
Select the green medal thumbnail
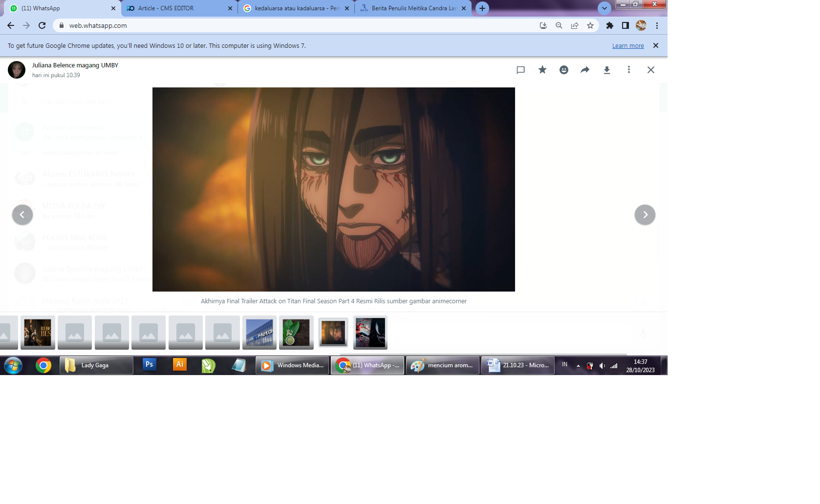296,333
